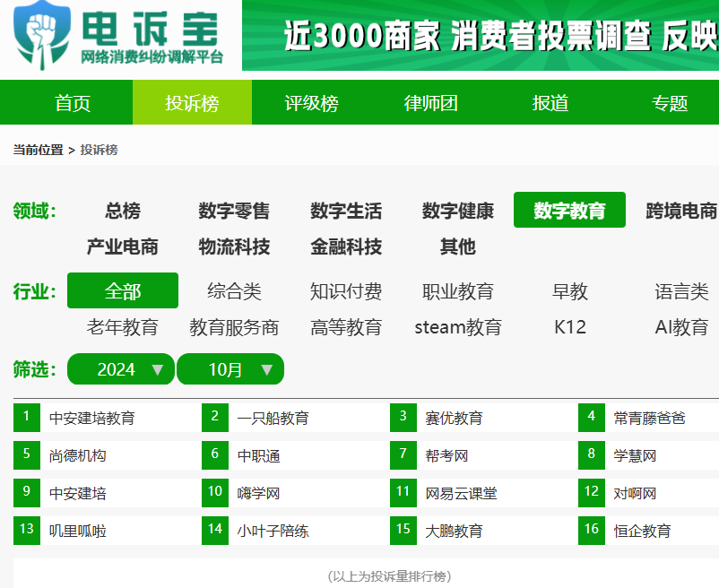Viewport: 719px width, 588px height.
Task: Open ranked entry 赛优教育
Action: (454, 418)
